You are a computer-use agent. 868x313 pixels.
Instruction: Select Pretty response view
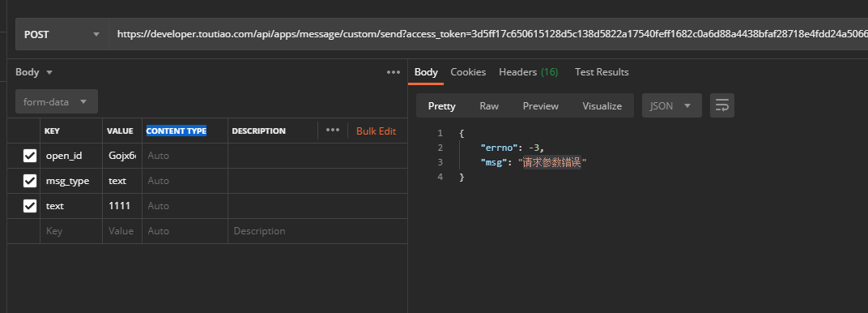[442, 105]
